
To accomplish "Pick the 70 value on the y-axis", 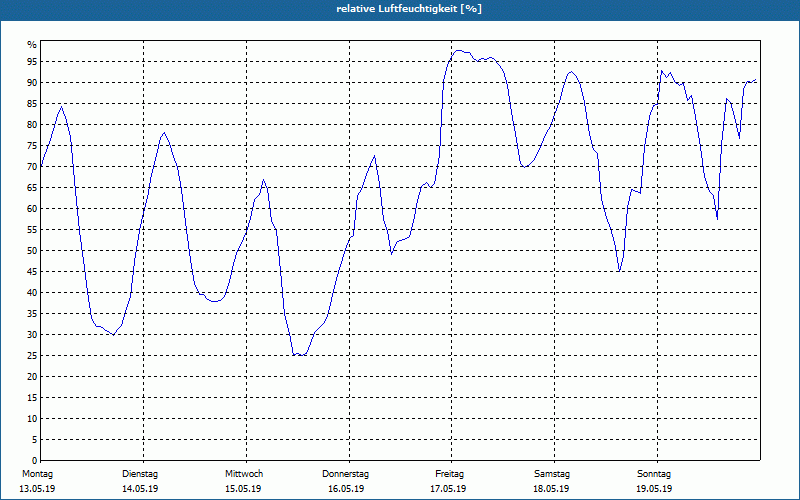I will 32,166.
